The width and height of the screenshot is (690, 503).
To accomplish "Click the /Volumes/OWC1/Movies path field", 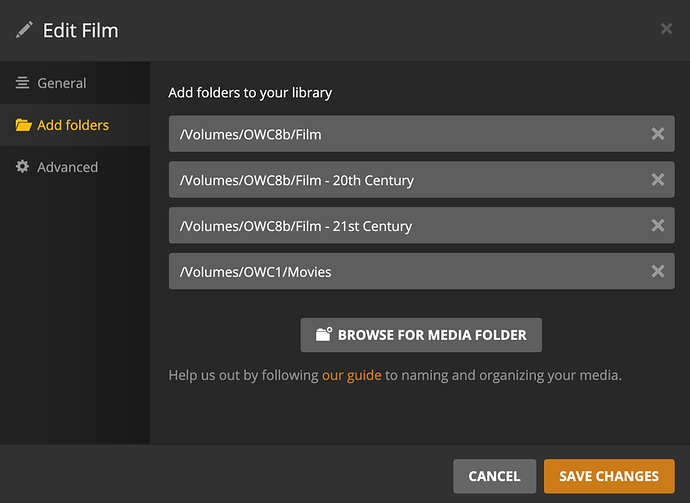I will 400,271.
